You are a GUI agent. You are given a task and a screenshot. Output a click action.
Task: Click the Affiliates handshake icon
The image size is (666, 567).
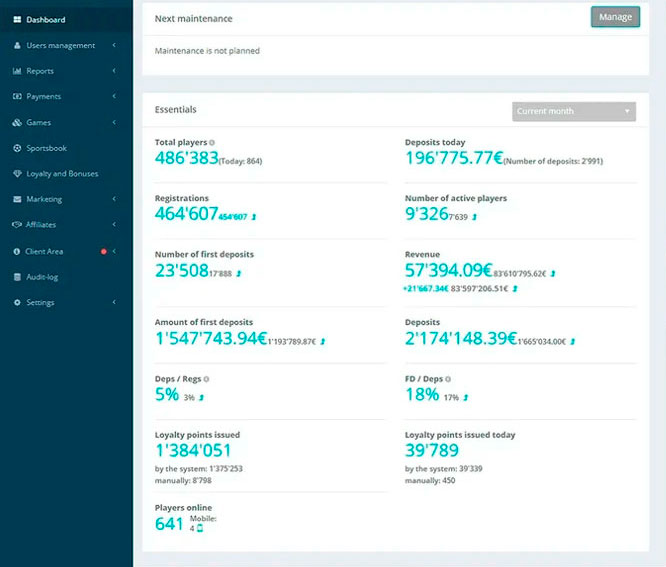17,225
